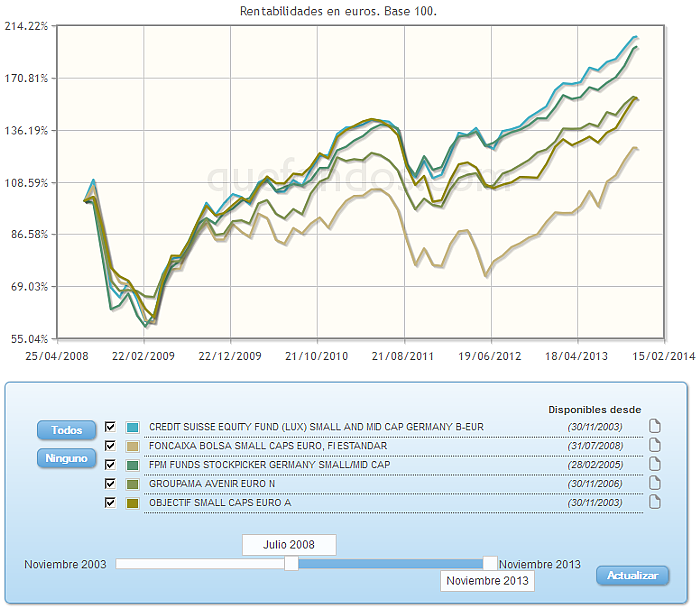Click y-axis label 55.04%
Screen dimensions: 700x608
pyautogui.click(x=29, y=339)
